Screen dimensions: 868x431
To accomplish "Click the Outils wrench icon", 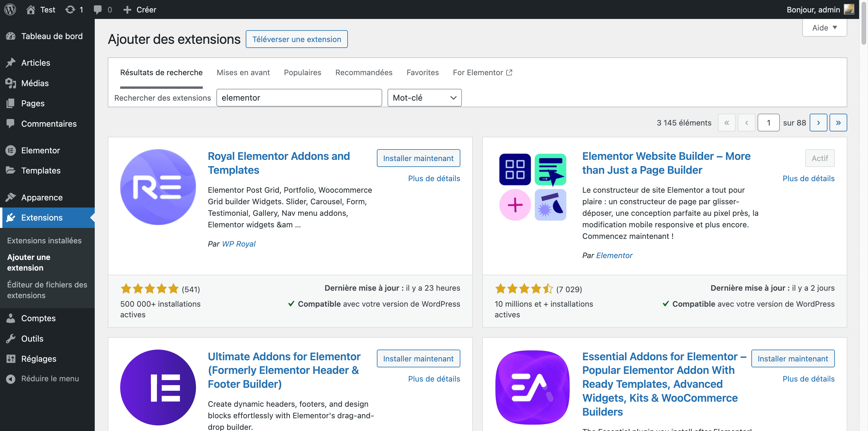I will point(11,338).
